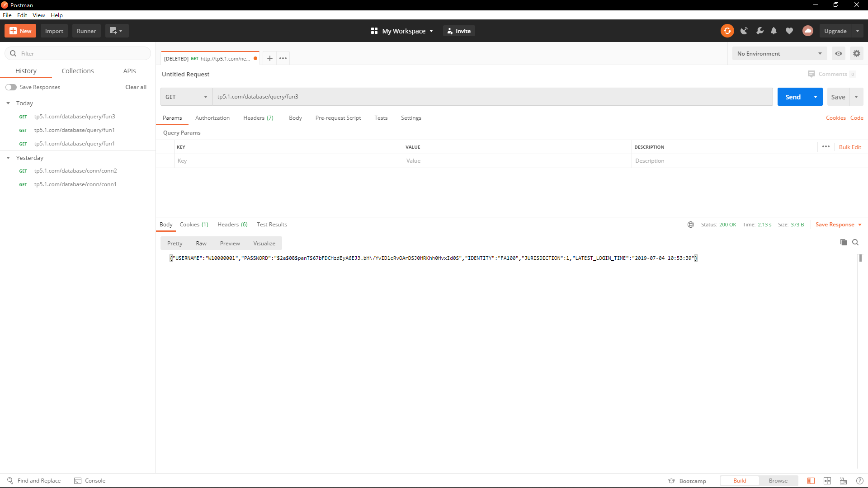The width and height of the screenshot is (868, 488).
Task: Open the Tests tab
Action: click(381, 118)
